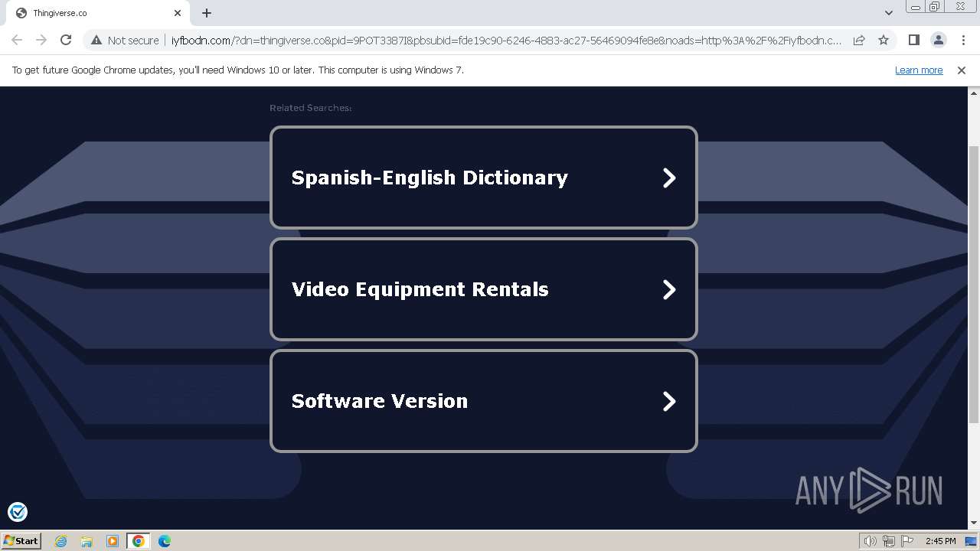Launch Internet Explorer from taskbar
This screenshot has height=551, width=980.
tap(61, 541)
